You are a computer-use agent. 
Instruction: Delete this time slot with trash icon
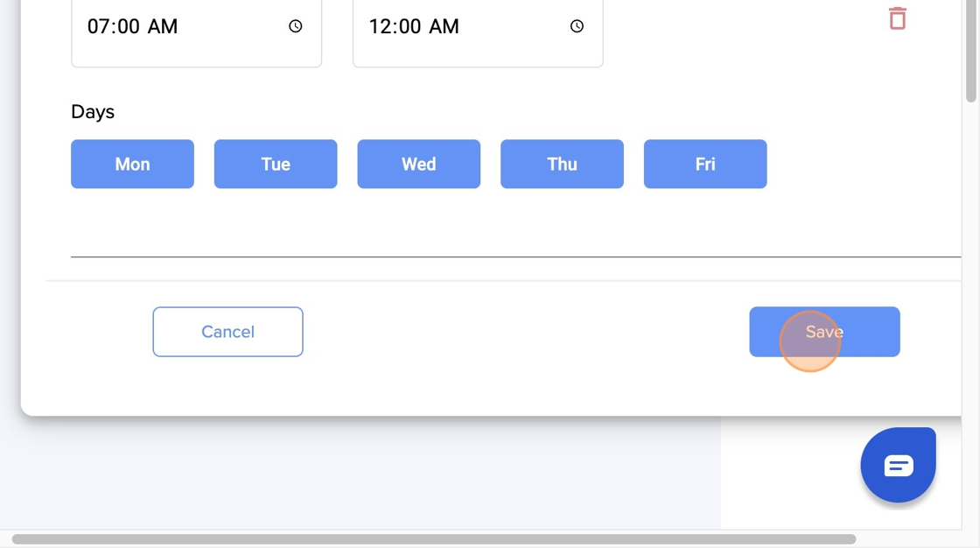tap(898, 18)
